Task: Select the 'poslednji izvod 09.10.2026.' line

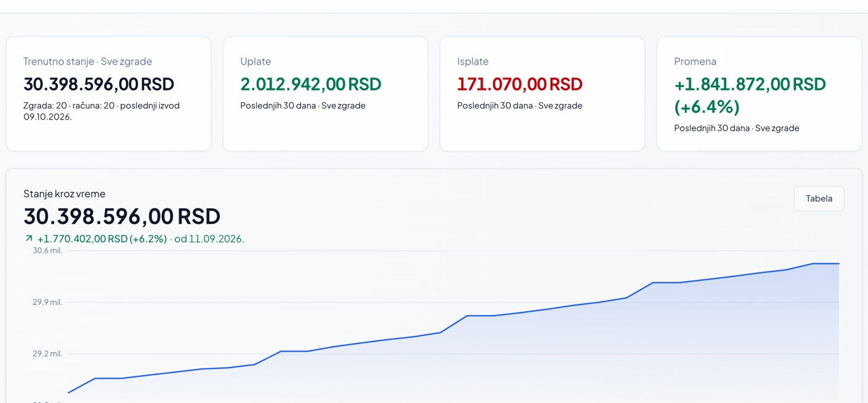Action: (102, 111)
